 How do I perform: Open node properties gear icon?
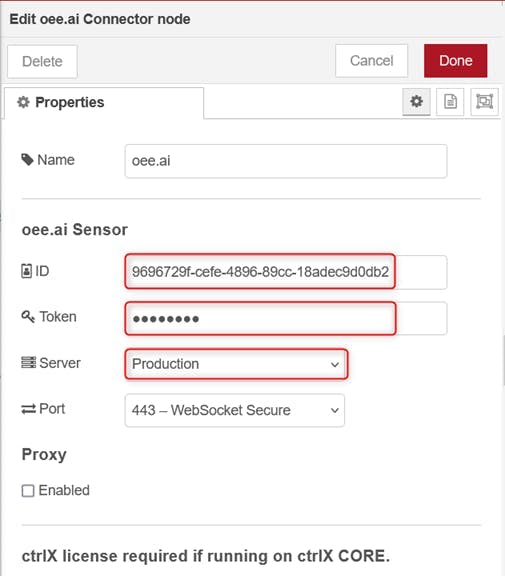coord(416,101)
